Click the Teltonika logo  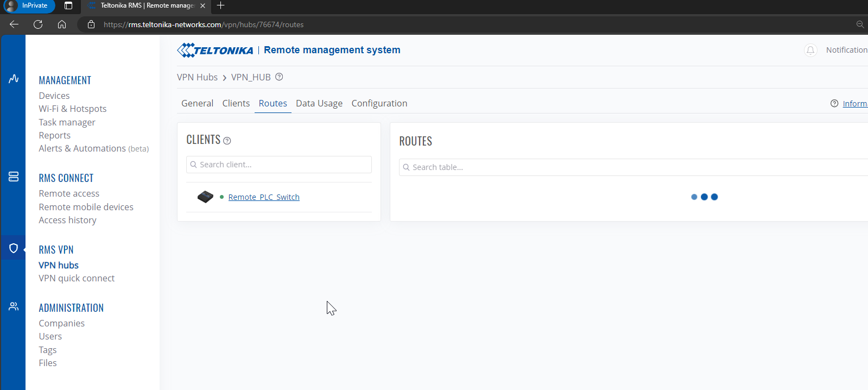[215, 50]
